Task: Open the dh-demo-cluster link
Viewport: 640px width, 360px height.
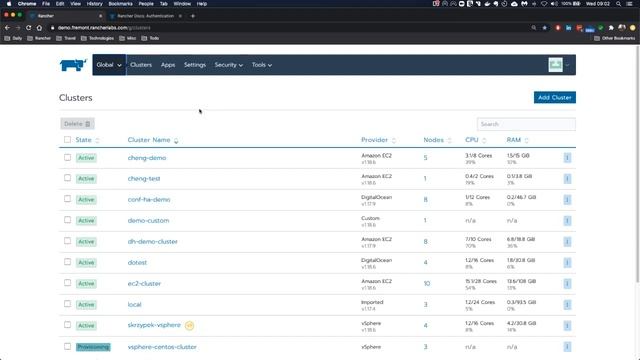Action: tap(153, 242)
